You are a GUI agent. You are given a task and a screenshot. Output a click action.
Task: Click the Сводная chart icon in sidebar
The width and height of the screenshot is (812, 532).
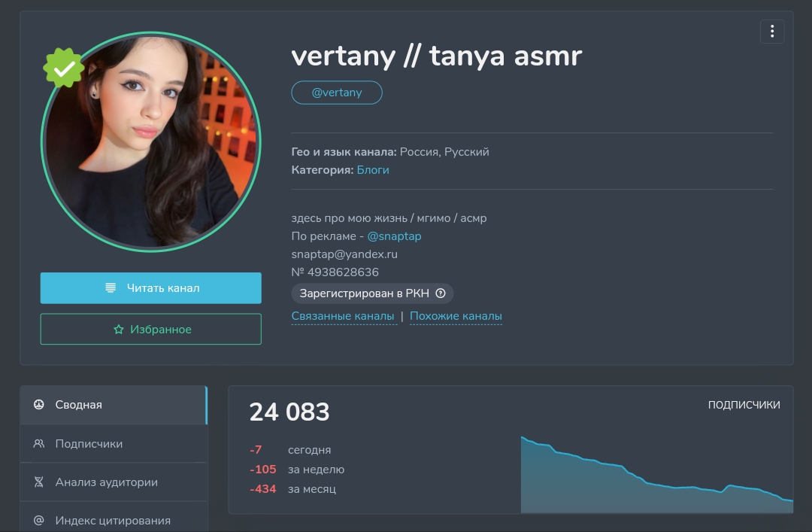tap(39, 404)
